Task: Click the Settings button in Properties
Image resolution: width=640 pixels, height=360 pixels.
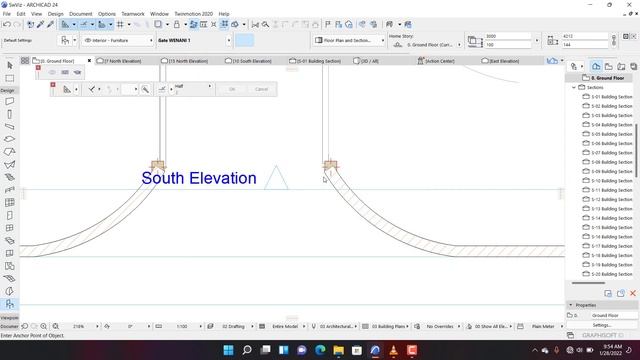Action: 602,325
